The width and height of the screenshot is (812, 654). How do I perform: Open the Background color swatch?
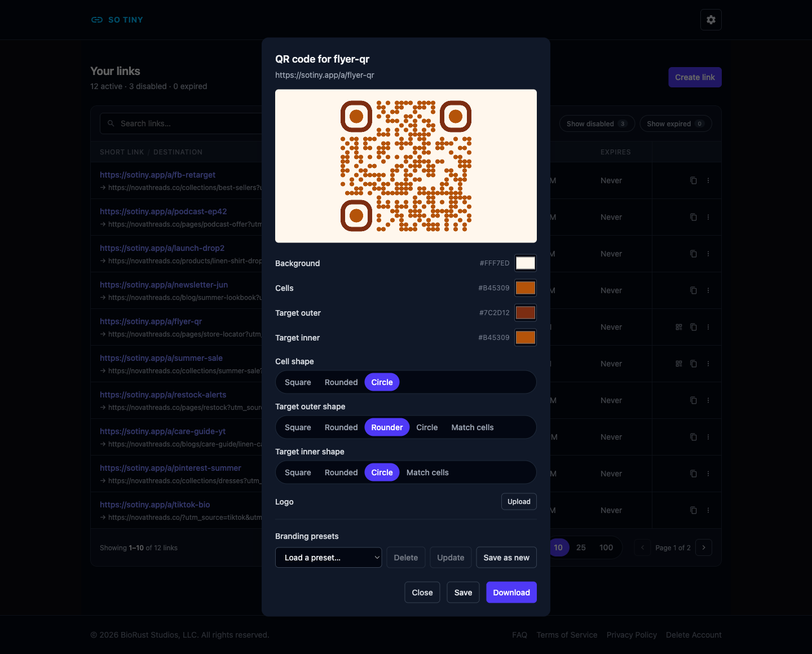[x=526, y=263]
